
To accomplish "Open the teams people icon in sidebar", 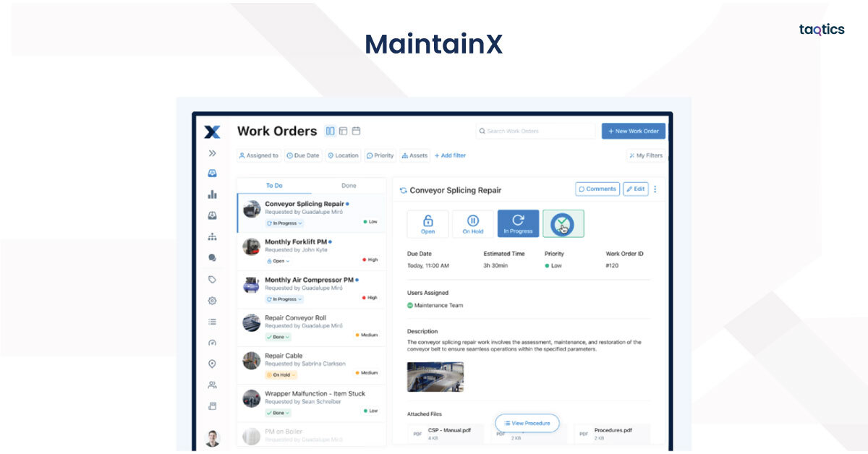I will point(212,385).
